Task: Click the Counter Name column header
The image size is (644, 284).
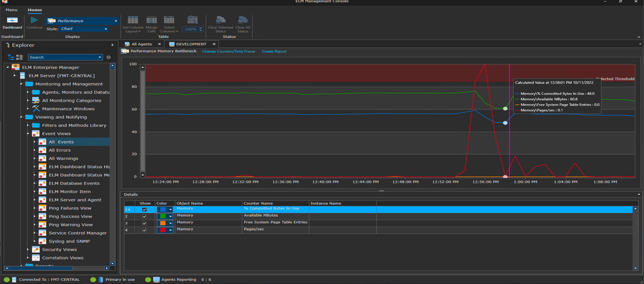Action: tap(275, 203)
